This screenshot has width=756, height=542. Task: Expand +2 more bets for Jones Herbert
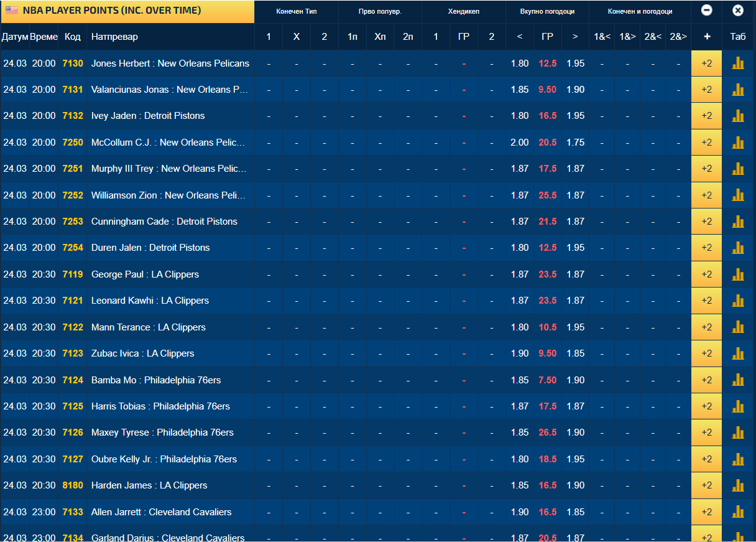point(706,63)
